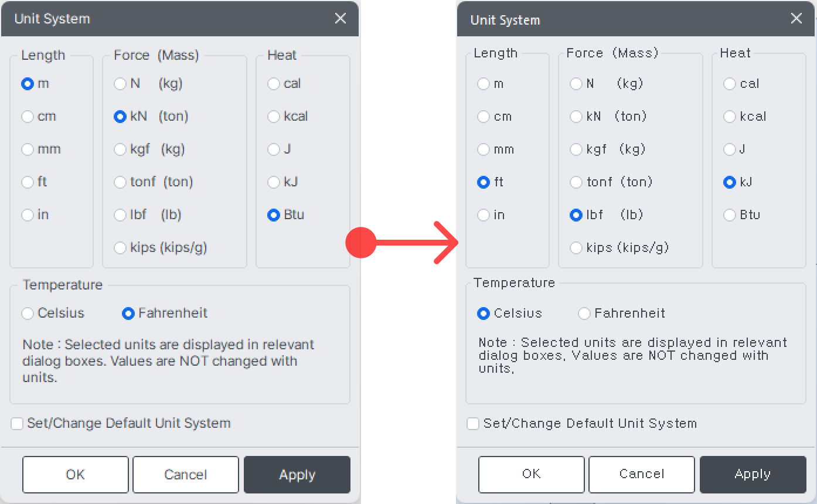The height and width of the screenshot is (504, 817).
Task: Apply the selected unit system
Action: coord(297,475)
